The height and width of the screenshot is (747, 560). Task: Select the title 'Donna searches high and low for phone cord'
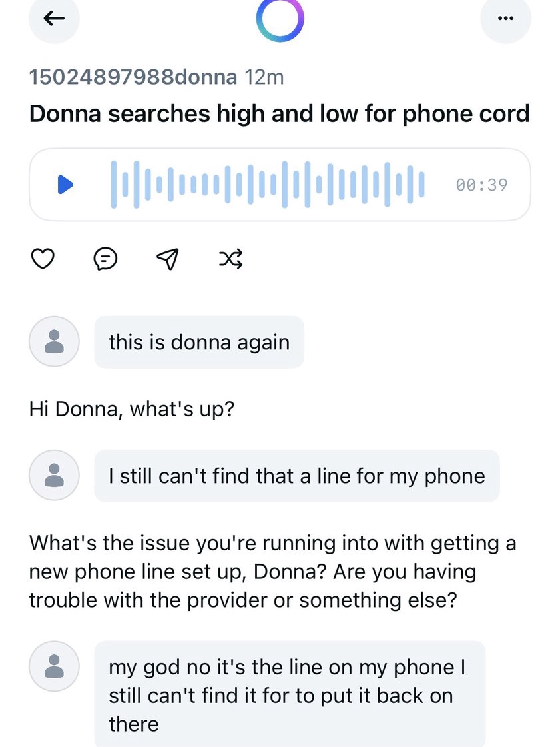pyautogui.click(x=280, y=114)
